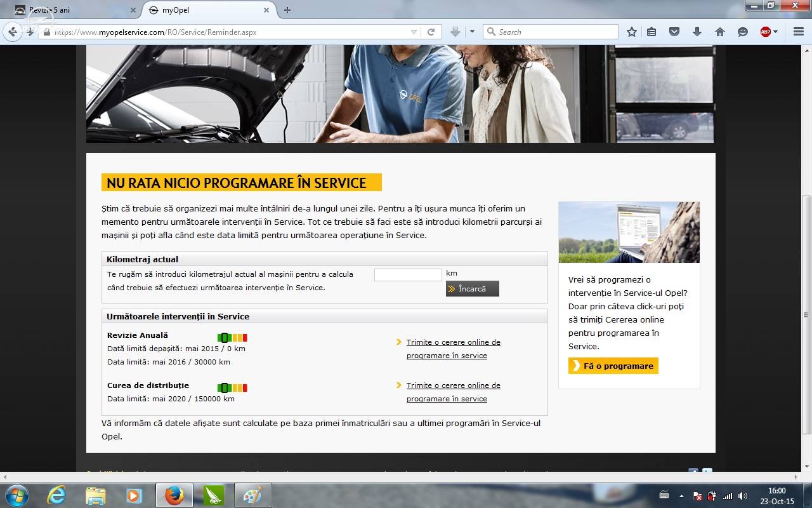Focus the browser Search box
Screen dimensions: 812x508
[551, 32]
